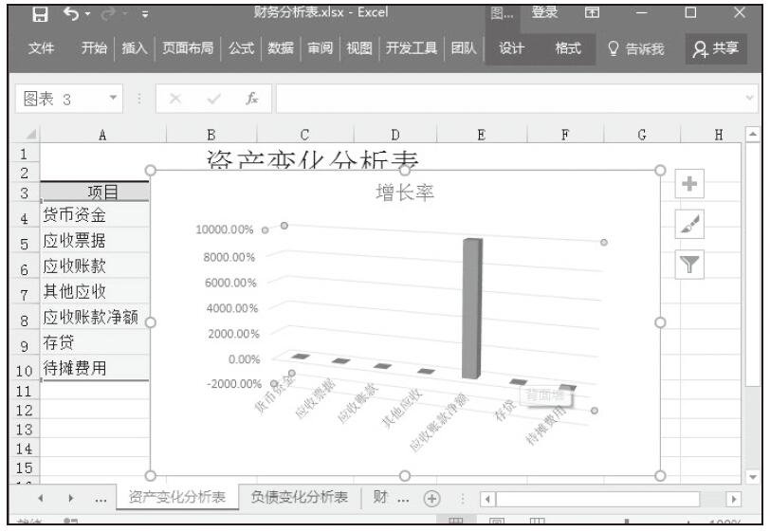Screen dimensions: 770x532
Task: Select the tall 应收账款净额 chart bar
Action: click(471, 308)
